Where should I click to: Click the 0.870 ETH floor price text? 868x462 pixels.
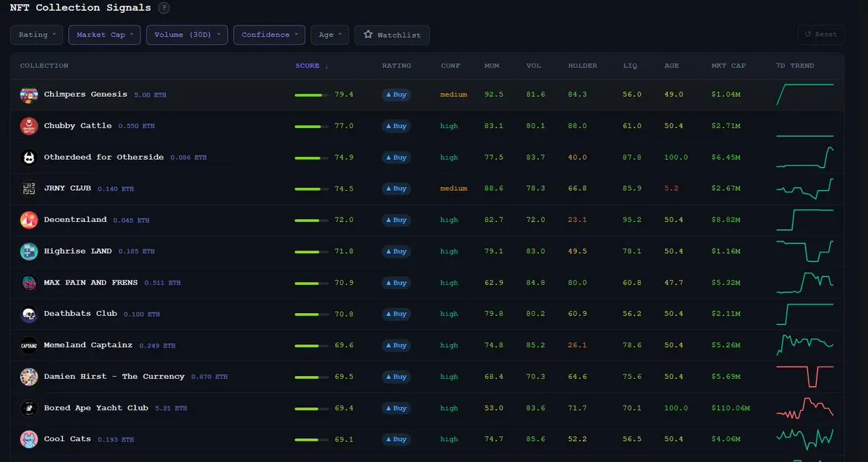[x=210, y=377]
